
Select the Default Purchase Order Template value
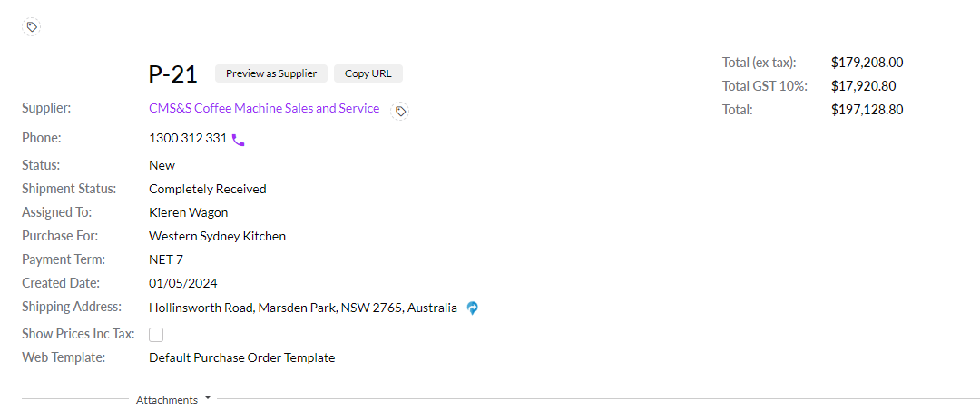(x=241, y=358)
